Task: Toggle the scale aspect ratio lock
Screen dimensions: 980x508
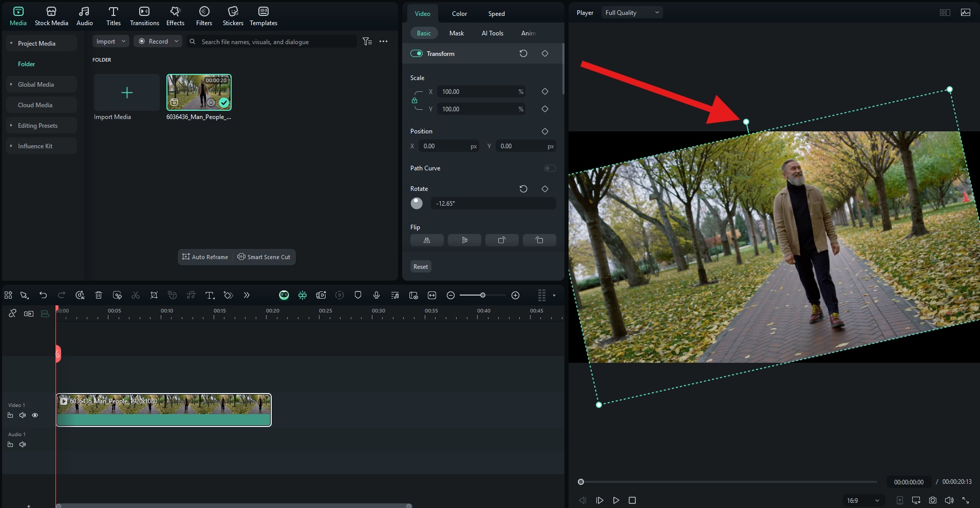Action: pyautogui.click(x=414, y=101)
